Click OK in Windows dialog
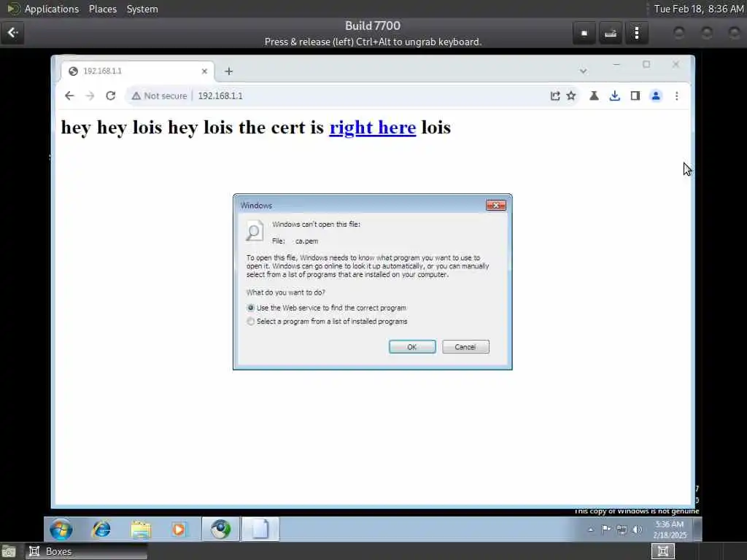Image resolution: width=747 pixels, height=560 pixels. (412, 346)
